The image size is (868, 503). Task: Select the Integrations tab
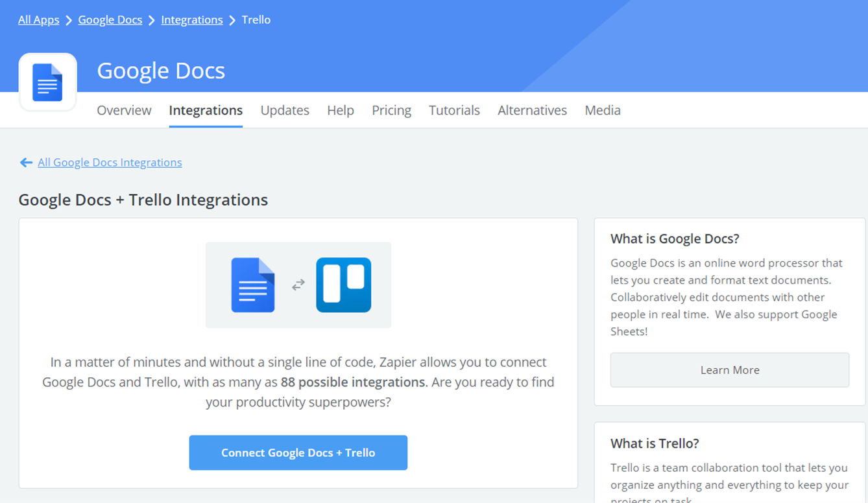206,110
